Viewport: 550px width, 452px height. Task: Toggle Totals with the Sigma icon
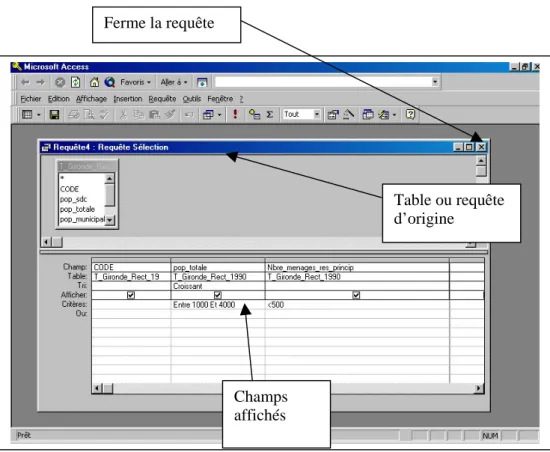(x=270, y=114)
